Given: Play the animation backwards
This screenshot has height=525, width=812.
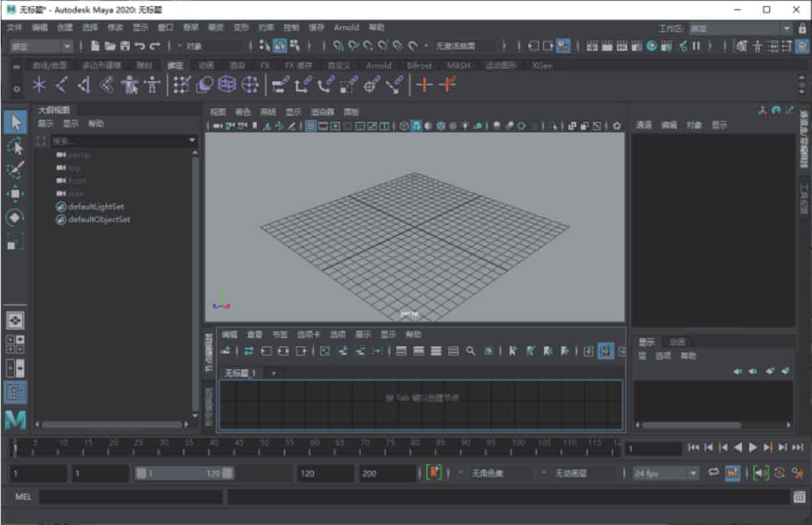Looking at the screenshot, I should [738, 447].
